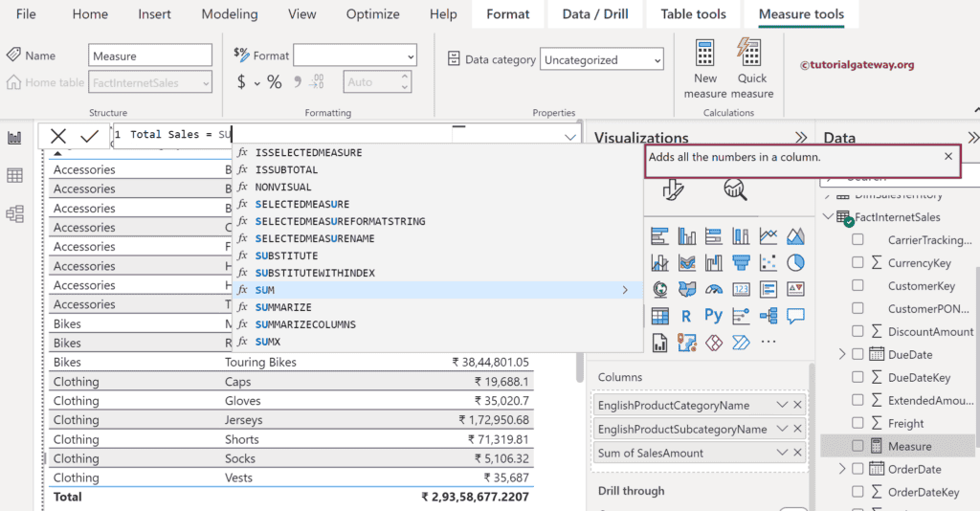Select the Multi-row card visual
Viewport: 980px width, 511px height.
click(768, 289)
